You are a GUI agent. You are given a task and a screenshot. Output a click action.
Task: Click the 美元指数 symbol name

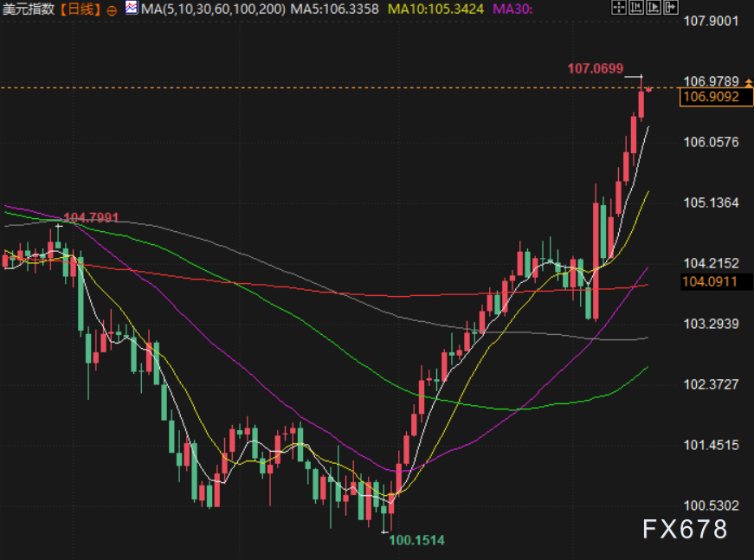(x=28, y=10)
